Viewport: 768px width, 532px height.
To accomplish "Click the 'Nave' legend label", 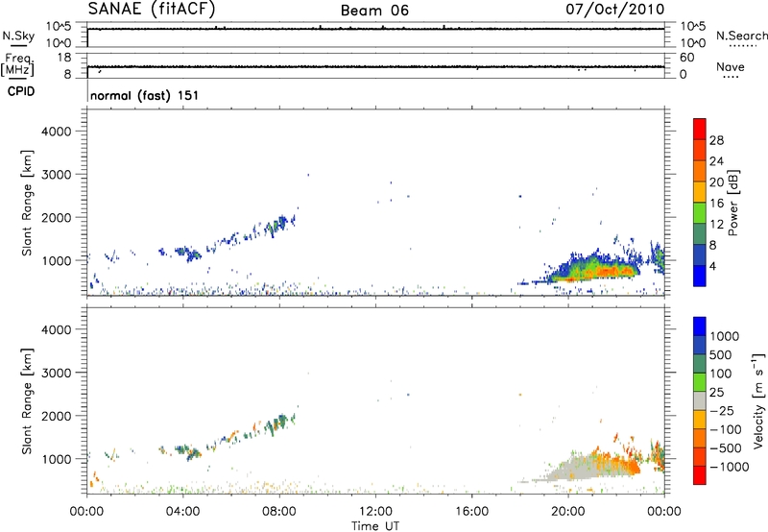I will click(731, 67).
